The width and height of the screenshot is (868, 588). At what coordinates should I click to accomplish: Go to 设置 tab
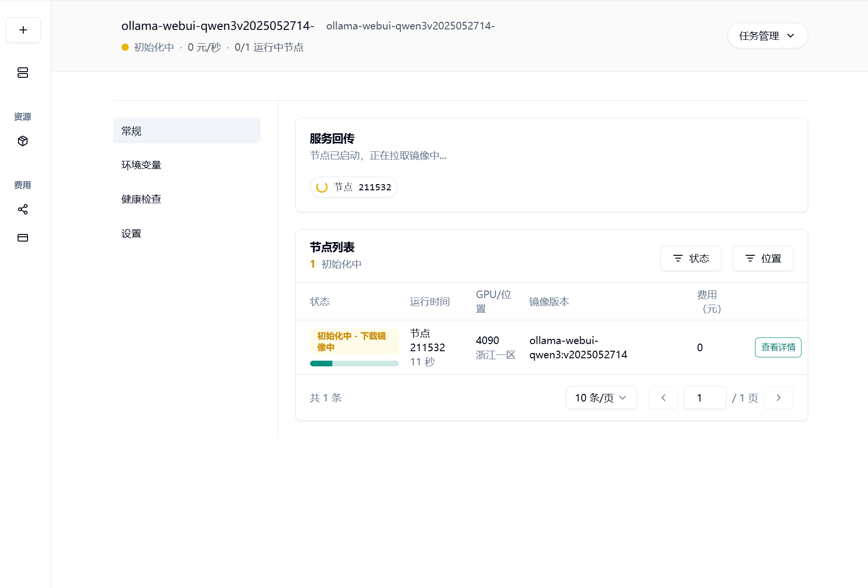coord(132,233)
